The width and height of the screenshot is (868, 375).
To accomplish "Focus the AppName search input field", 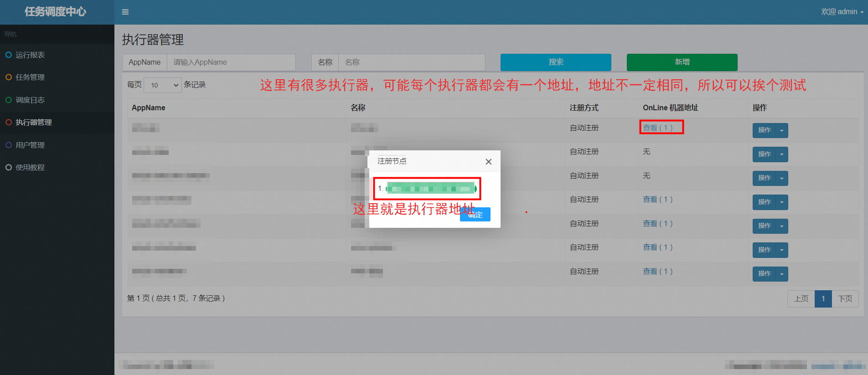I will [x=231, y=62].
